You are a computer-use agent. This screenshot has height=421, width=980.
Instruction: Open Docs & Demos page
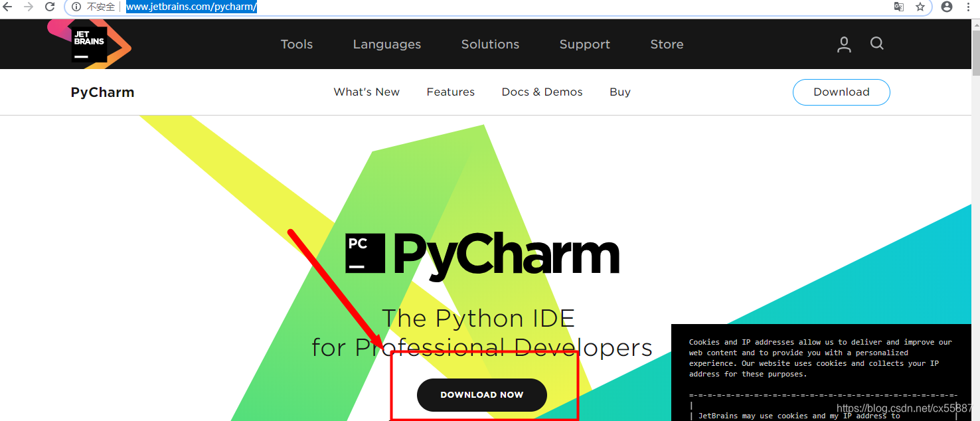click(542, 92)
